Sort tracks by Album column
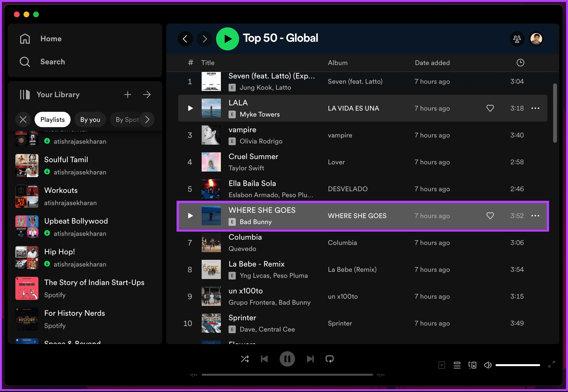Viewport: 568px width, 392px height. [x=338, y=63]
